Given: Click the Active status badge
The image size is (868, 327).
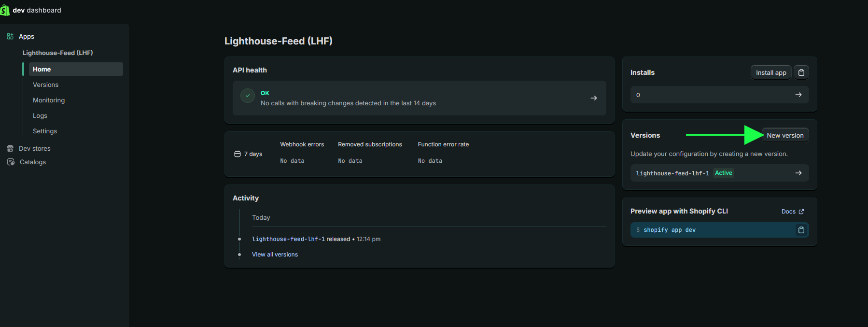Looking at the screenshot, I should click(x=724, y=173).
